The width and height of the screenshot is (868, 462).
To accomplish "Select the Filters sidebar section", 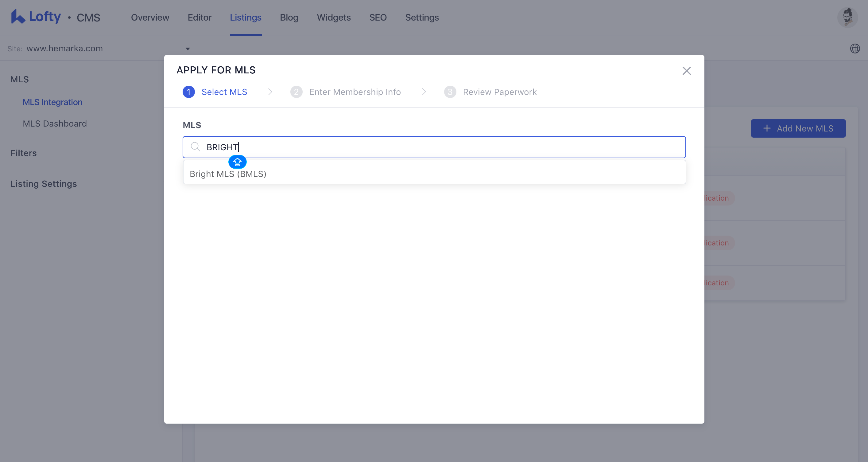I will tap(24, 153).
